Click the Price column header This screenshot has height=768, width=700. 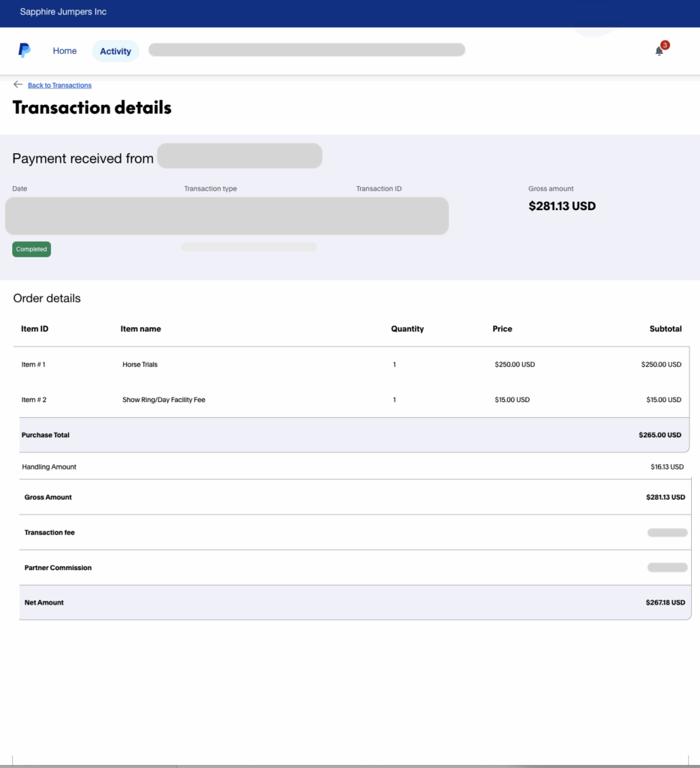tap(502, 328)
